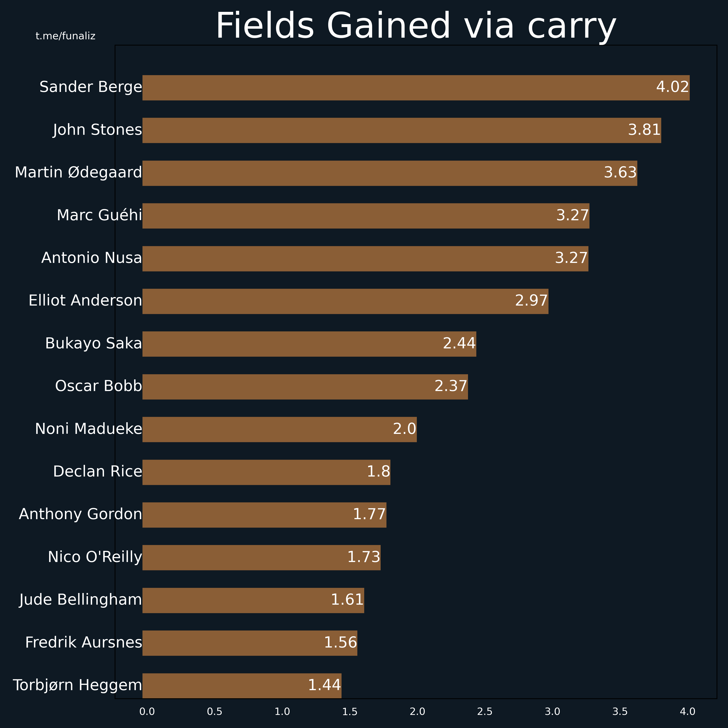Click the 1.8 value on Declan Rice's bar
The height and width of the screenshot is (728, 728).
pos(378,472)
